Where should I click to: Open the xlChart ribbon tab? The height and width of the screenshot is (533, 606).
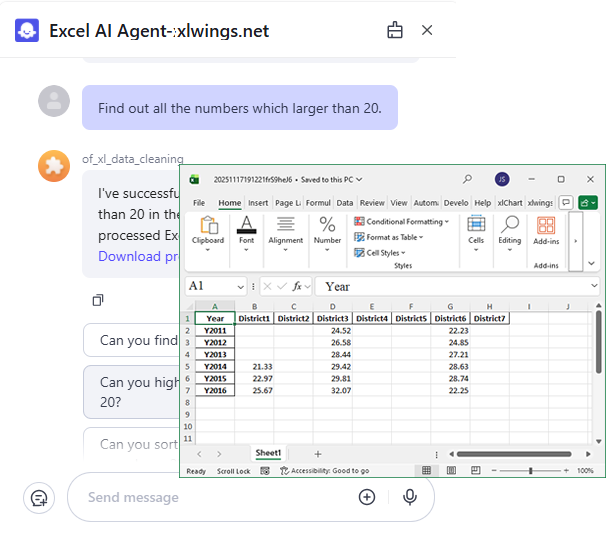pyautogui.click(x=509, y=203)
